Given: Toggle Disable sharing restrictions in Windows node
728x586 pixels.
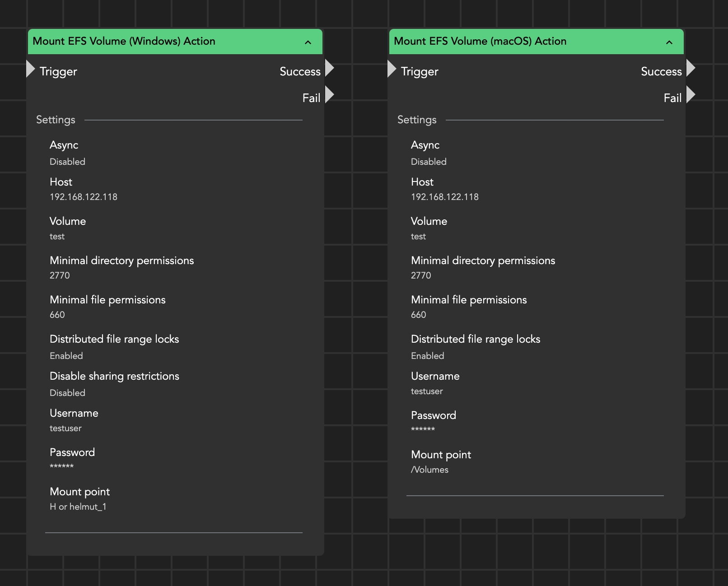Looking at the screenshot, I should tap(67, 393).
